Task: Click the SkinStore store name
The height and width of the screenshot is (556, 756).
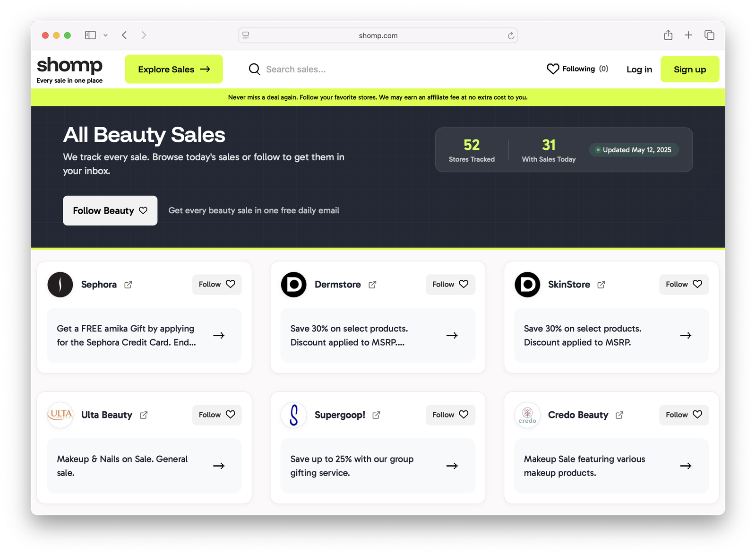Action: (x=569, y=285)
